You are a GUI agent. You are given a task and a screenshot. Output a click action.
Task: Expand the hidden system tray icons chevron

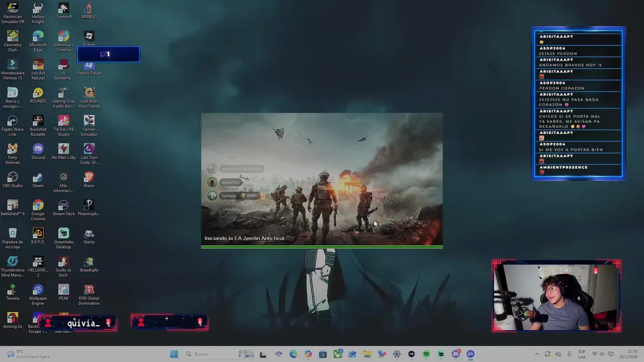[537, 354]
